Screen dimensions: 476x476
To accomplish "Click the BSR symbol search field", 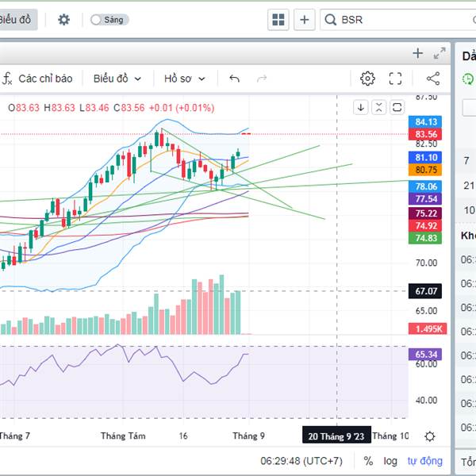I will pos(389,20).
